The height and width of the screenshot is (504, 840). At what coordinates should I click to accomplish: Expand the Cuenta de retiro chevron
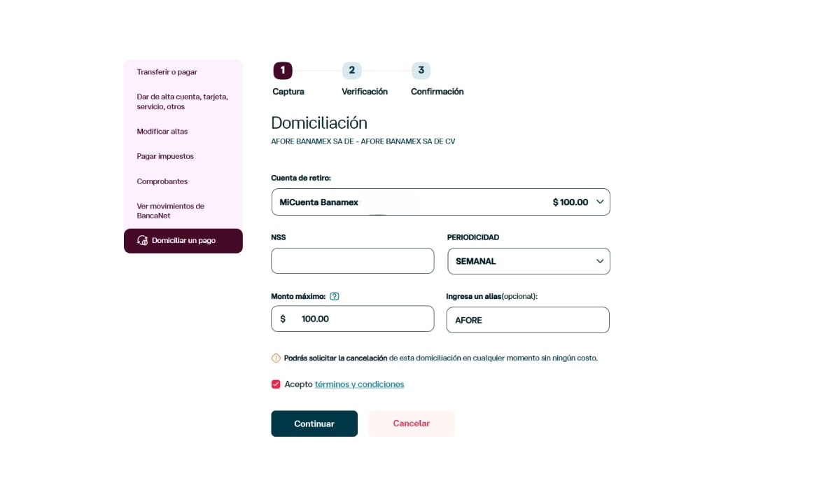[600, 202]
